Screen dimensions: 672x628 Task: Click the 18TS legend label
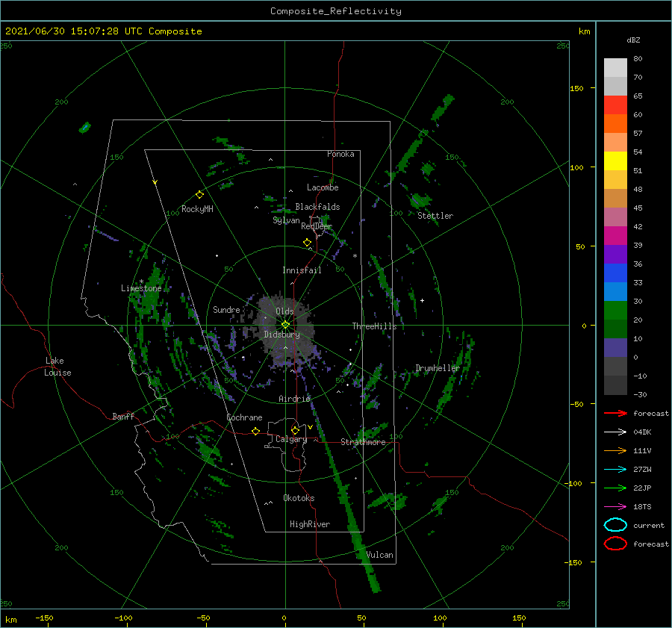coord(642,507)
